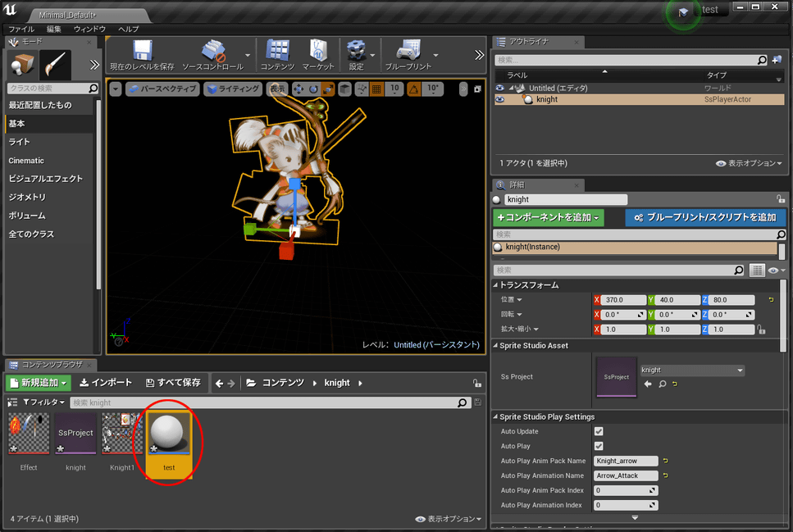The width and height of the screenshot is (793, 532).
Task: Reset Auto Play Anim Pack Name to default
Action: tap(666, 461)
